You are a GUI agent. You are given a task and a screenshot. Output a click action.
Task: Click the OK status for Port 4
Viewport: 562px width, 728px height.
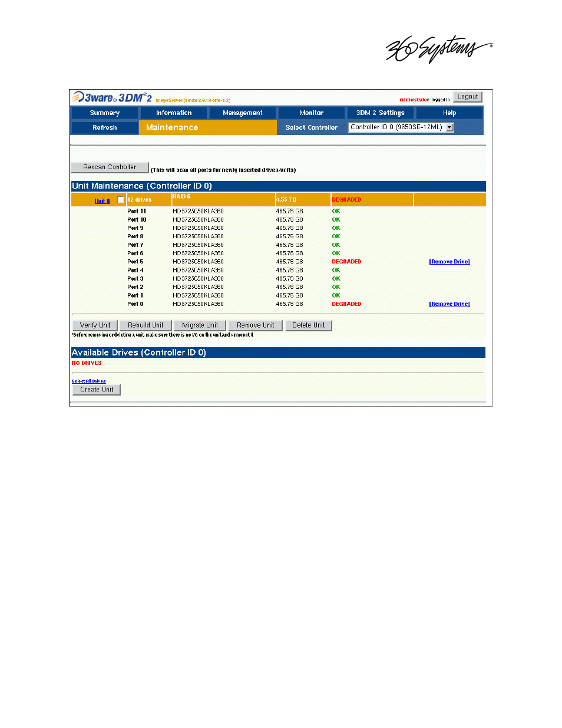(x=336, y=271)
